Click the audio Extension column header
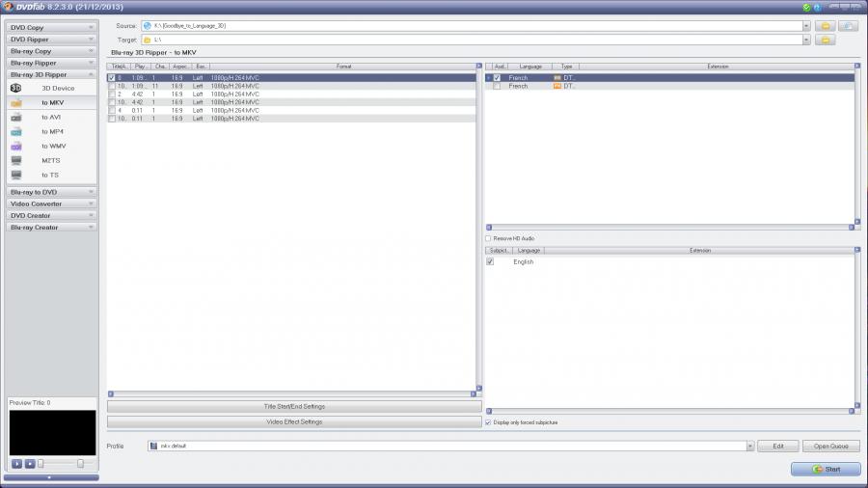 [x=717, y=67]
